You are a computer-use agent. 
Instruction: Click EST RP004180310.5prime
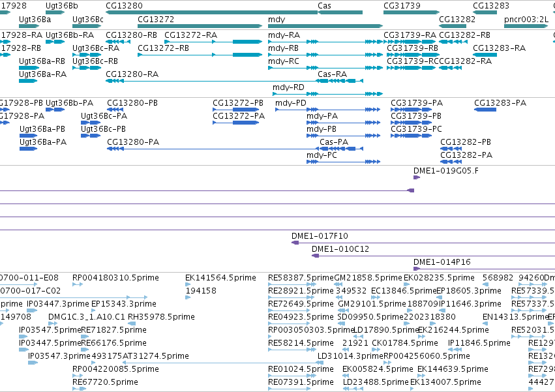[x=115, y=278]
